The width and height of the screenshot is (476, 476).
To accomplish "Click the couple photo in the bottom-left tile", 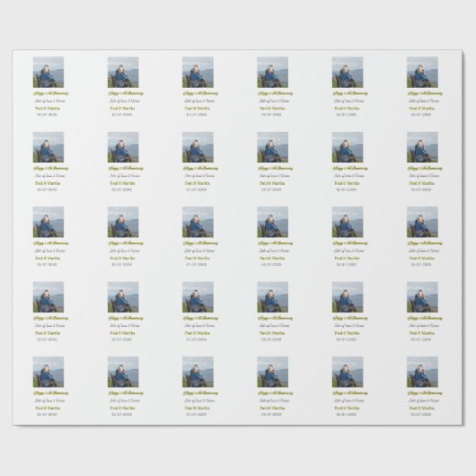I will point(48,372).
